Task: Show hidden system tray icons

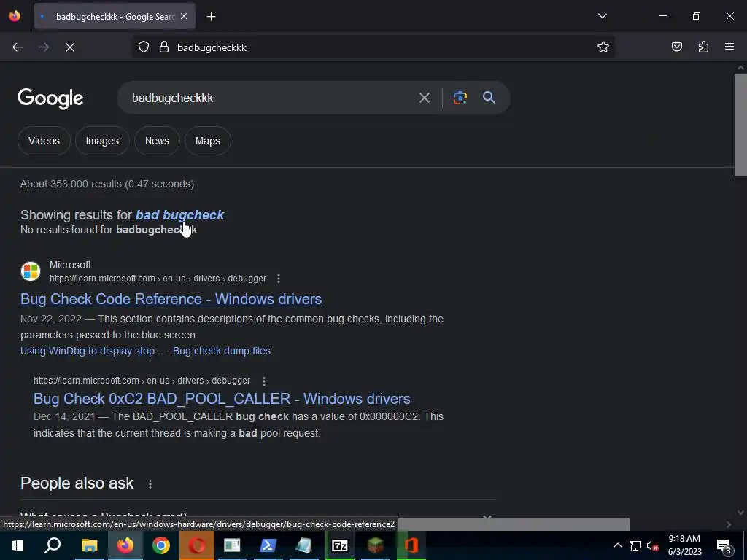Action: [x=617, y=545]
